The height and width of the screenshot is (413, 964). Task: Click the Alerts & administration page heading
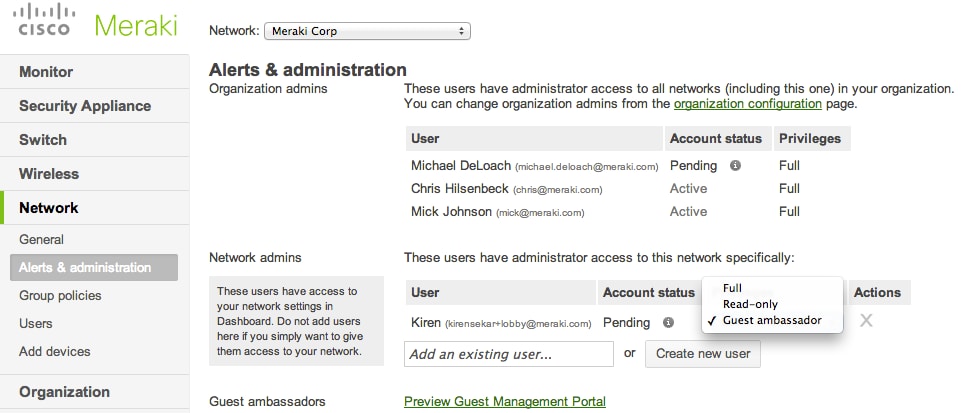pos(308,69)
